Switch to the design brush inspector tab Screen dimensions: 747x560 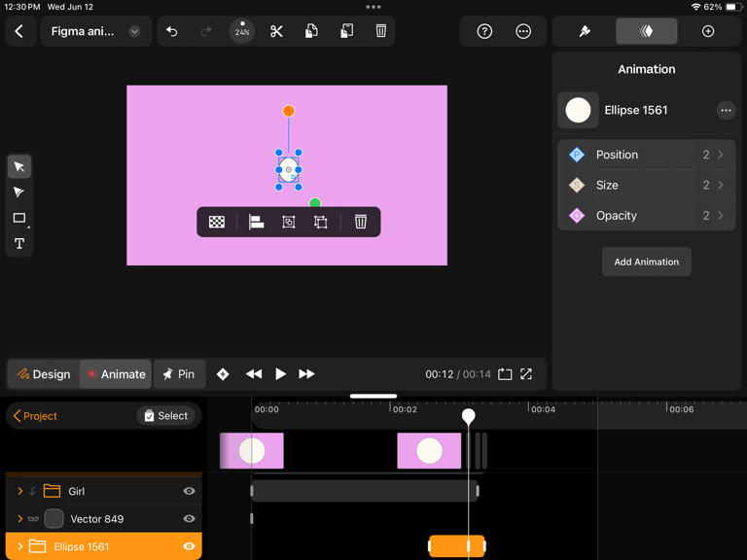[x=585, y=31]
